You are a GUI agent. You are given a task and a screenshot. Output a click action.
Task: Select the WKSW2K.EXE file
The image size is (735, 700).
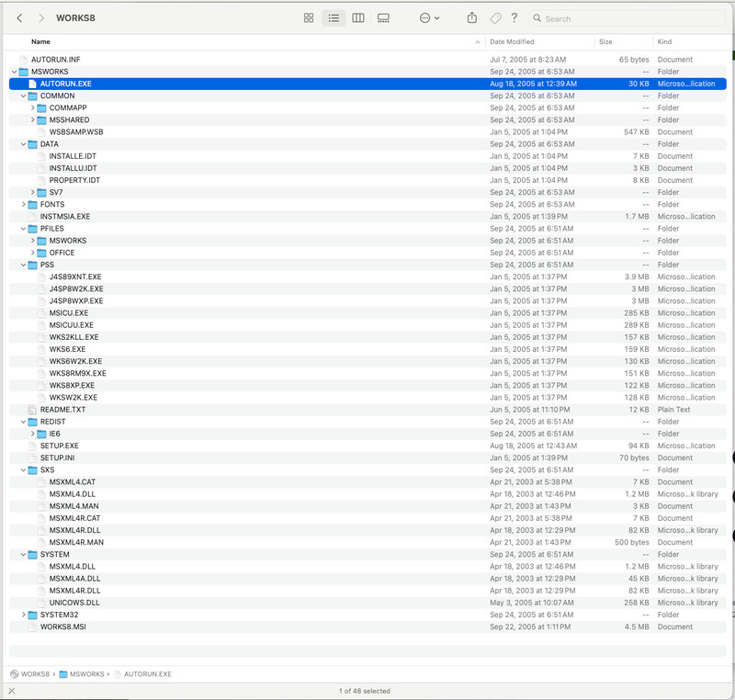coord(367,398)
